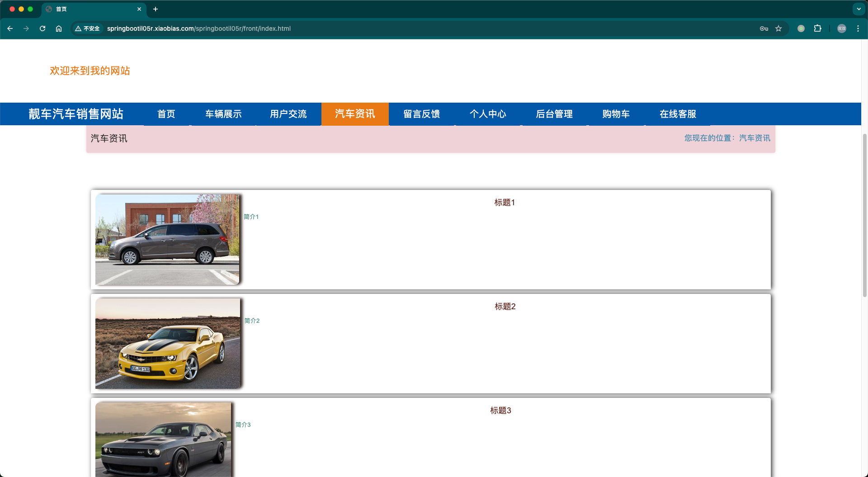Open 后台管理 in the navigation bar
868x477 pixels.
pyautogui.click(x=554, y=114)
